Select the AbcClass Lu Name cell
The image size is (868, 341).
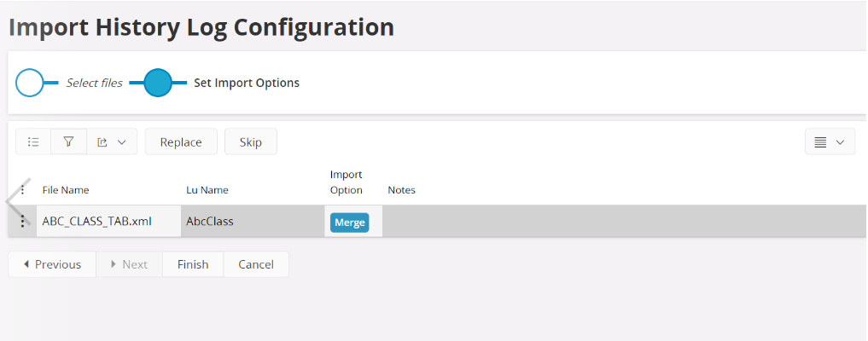tap(253, 221)
